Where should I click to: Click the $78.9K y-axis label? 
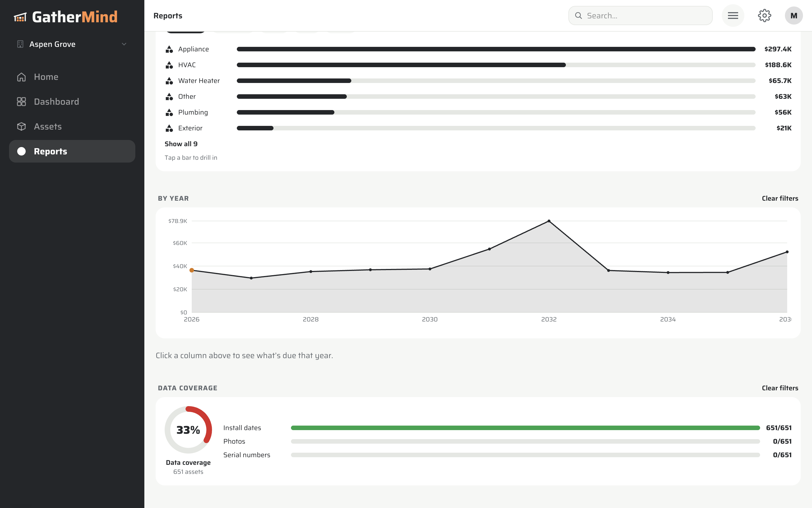coord(178,221)
